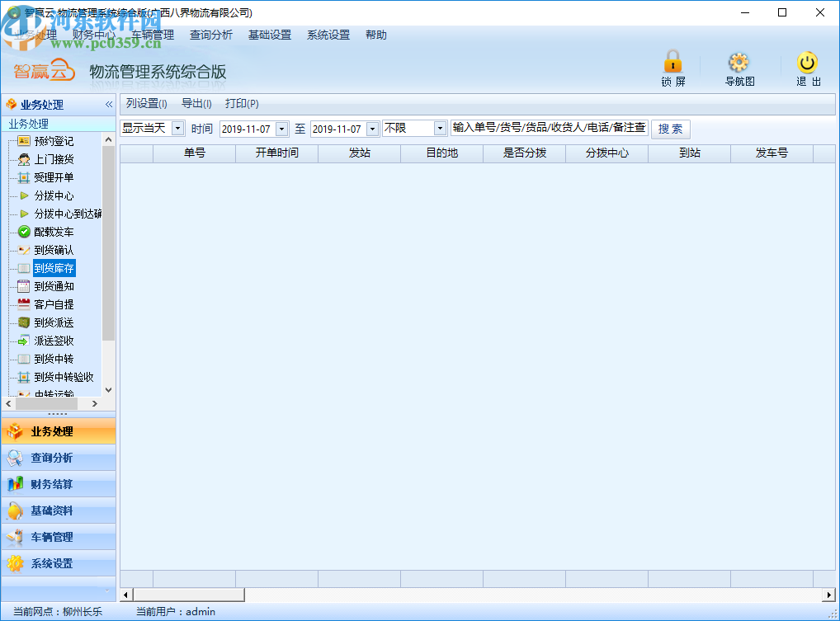
Task: Click the 是否分拨 column header
Action: click(525, 153)
